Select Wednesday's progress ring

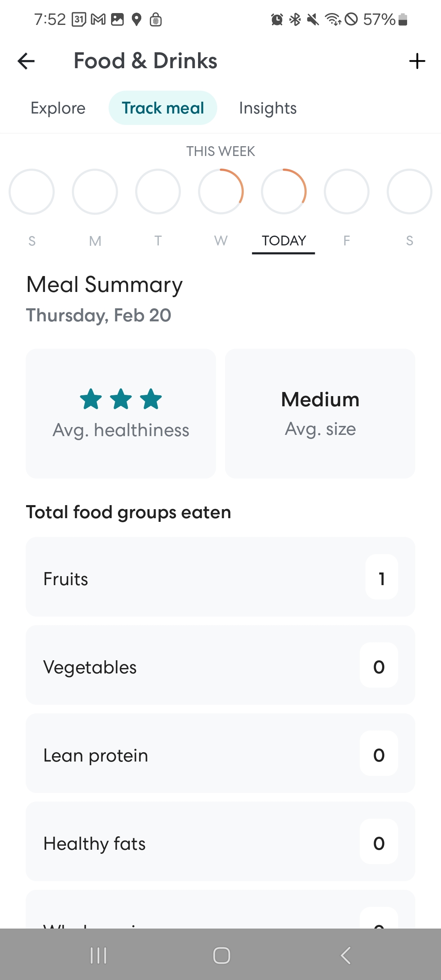tap(221, 192)
